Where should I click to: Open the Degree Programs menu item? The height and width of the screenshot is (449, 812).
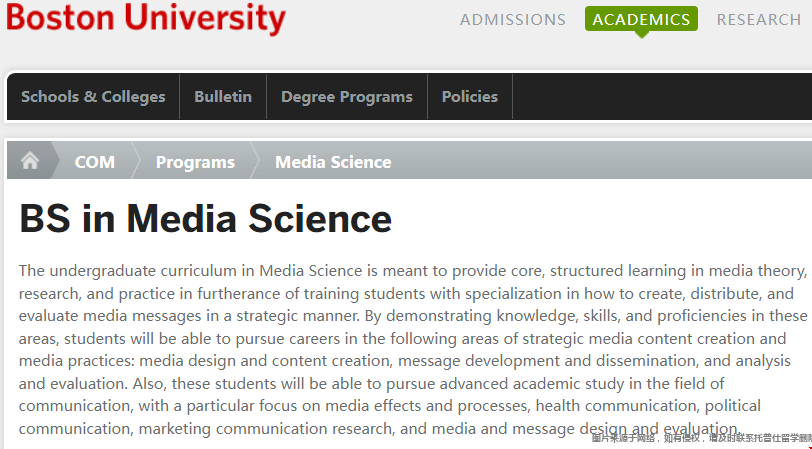coord(347,97)
